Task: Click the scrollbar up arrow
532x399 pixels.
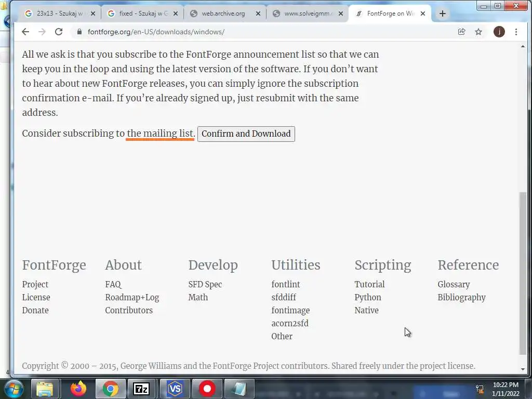Action: pyautogui.click(x=523, y=46)
